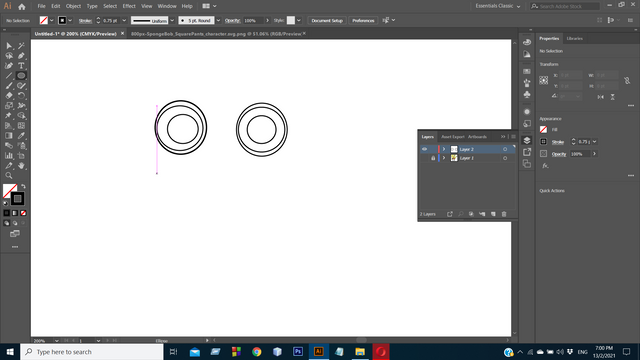
Task: Select the Rotate tool
Action: pyautogui.click(x=21, y=96)
